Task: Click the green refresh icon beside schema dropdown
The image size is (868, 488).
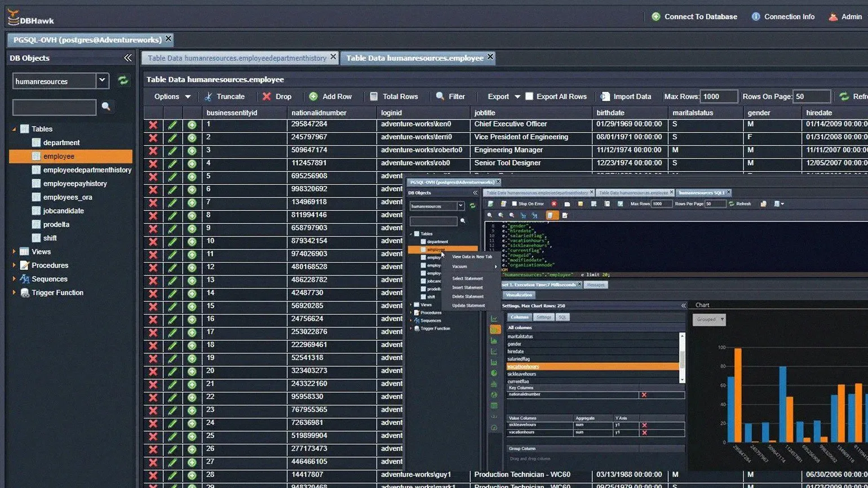Action: click(x=122, y=81)
